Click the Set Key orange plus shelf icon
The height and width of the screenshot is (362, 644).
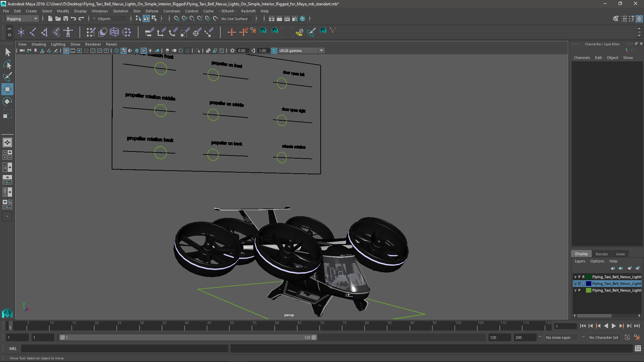(231, 32)
